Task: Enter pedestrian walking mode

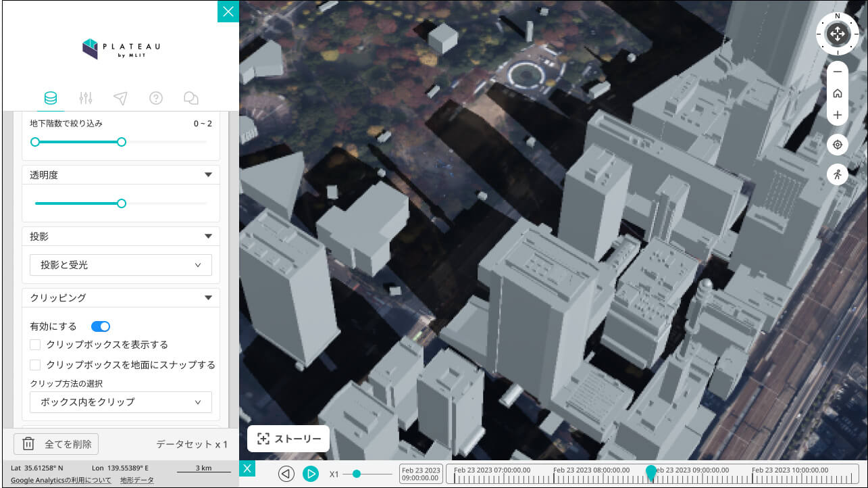Action: coord(838,174)
